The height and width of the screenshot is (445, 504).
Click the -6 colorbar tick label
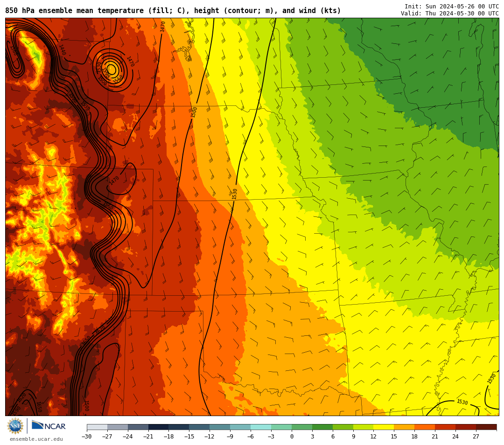251,436
